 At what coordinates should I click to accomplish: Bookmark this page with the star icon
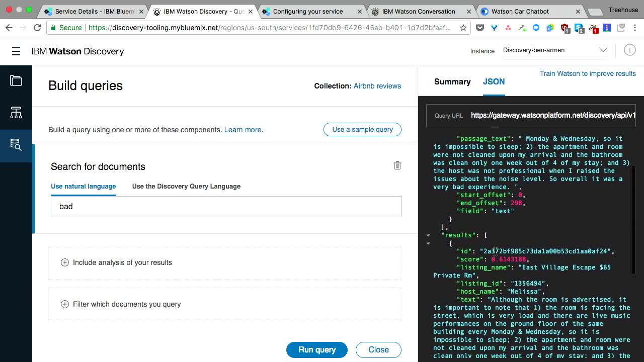463,28
